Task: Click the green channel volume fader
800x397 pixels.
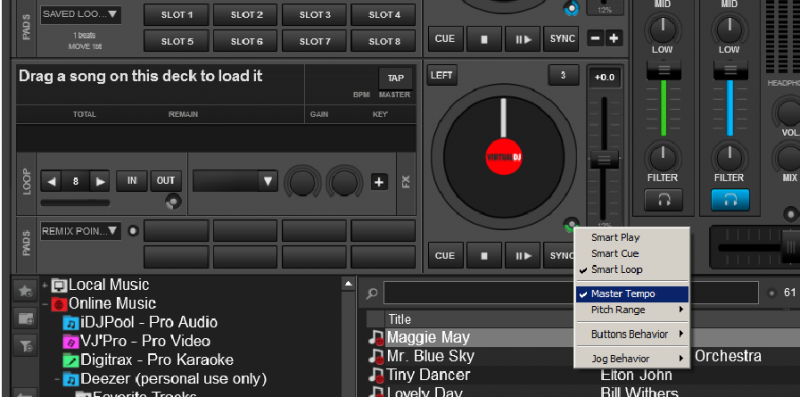Action: pyautogui.click(x=664, y=70)
